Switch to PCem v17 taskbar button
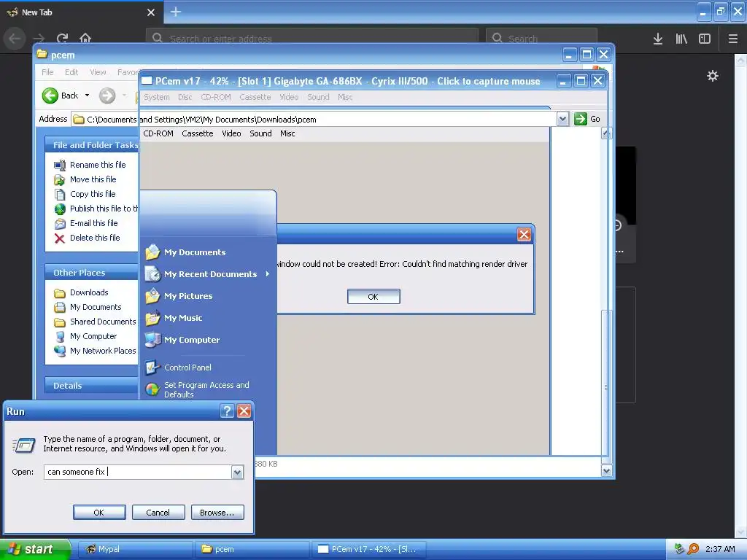747x560 pixels. click(368, 549)
